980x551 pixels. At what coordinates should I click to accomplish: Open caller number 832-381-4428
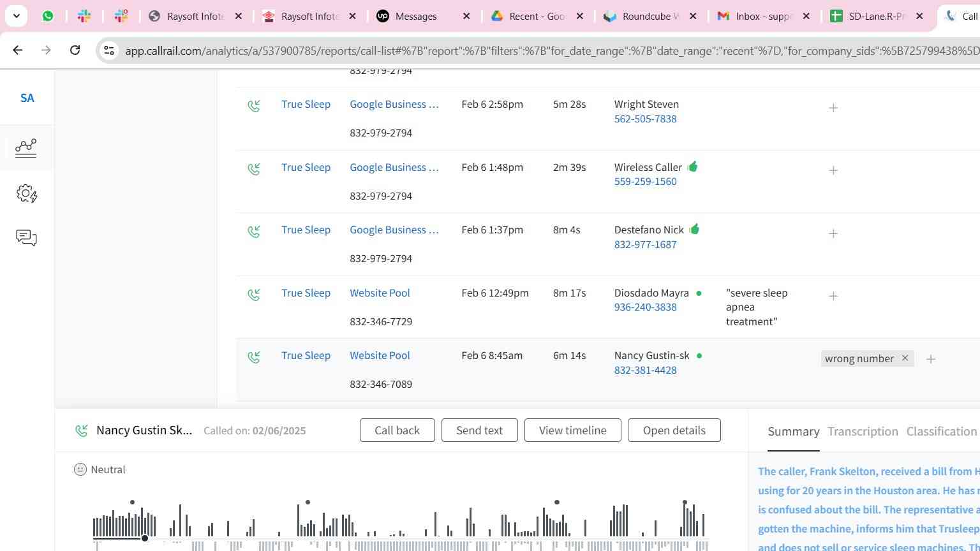[645, 370]
